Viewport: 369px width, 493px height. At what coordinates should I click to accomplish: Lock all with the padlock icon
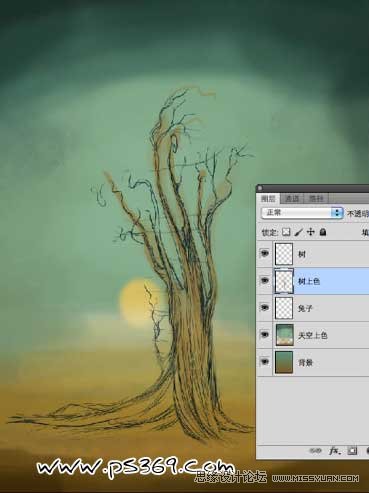point(323,232)
